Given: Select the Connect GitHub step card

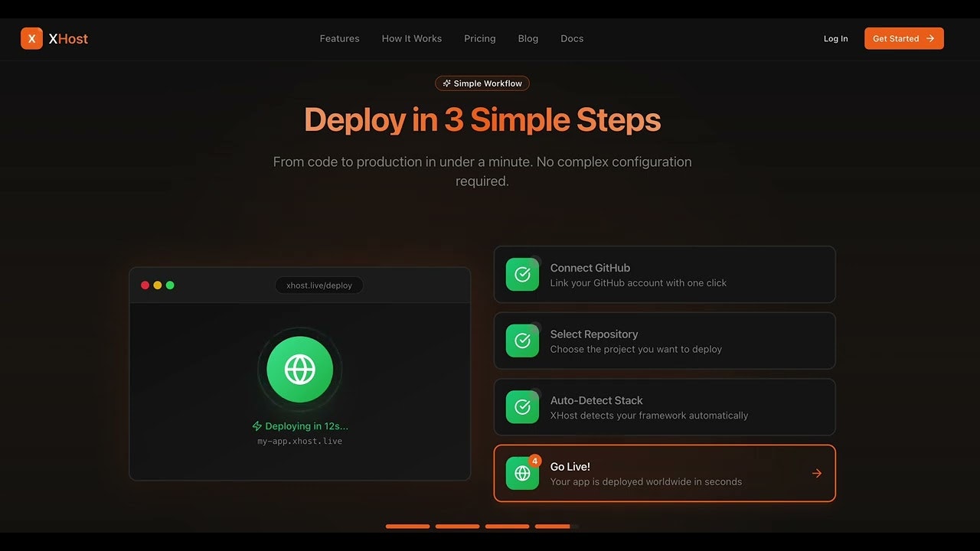Looking at the screenshot, I should [665, 274].
